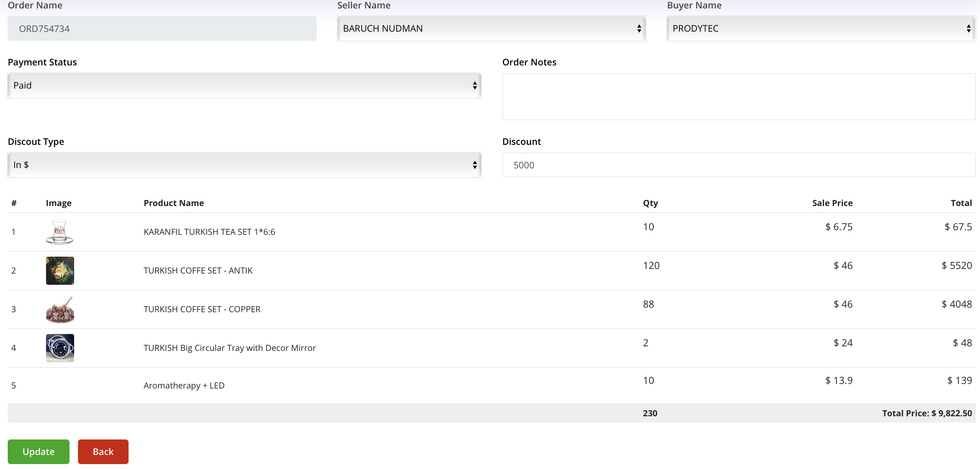Click the Order Name field ORD754734

pyautogui.click(x=162, y=29)
